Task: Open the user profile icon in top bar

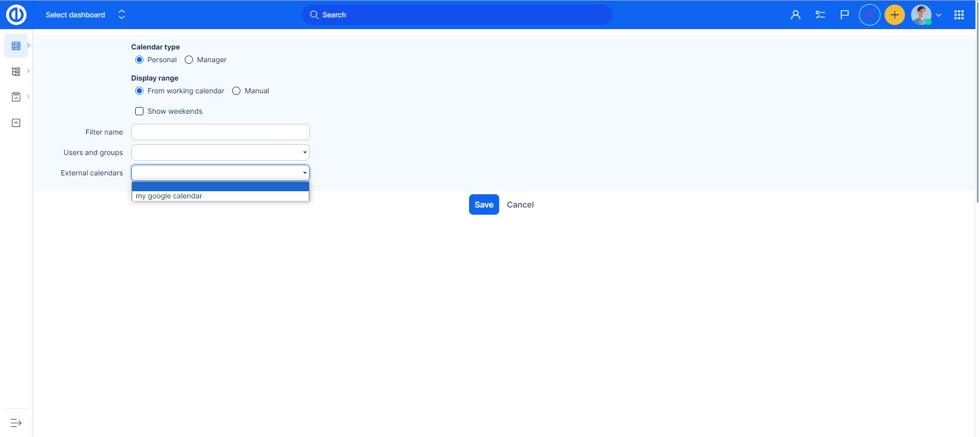Action: click(795, 15)
